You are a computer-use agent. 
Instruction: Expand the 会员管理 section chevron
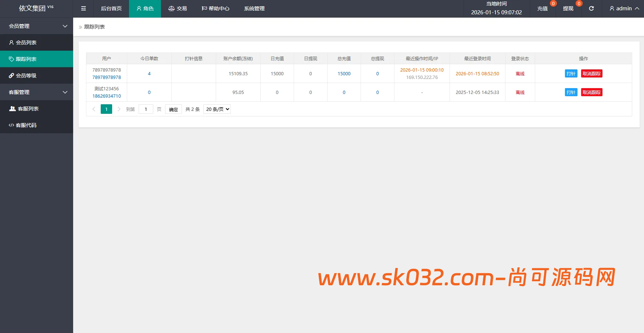[x=65, y=26]
